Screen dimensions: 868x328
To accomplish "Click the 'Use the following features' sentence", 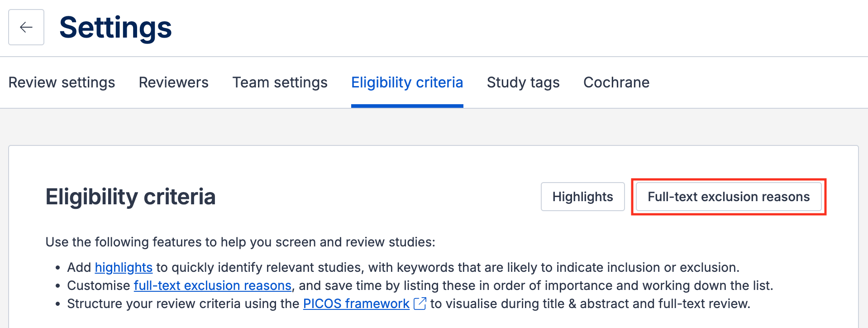I will (x=240, y=242).
